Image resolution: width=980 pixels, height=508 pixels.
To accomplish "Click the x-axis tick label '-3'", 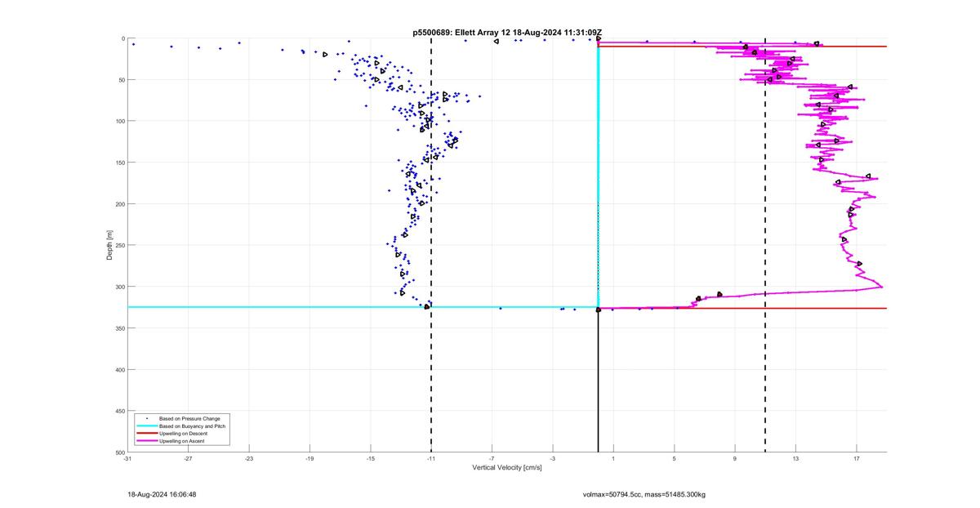I will point(553,459).
